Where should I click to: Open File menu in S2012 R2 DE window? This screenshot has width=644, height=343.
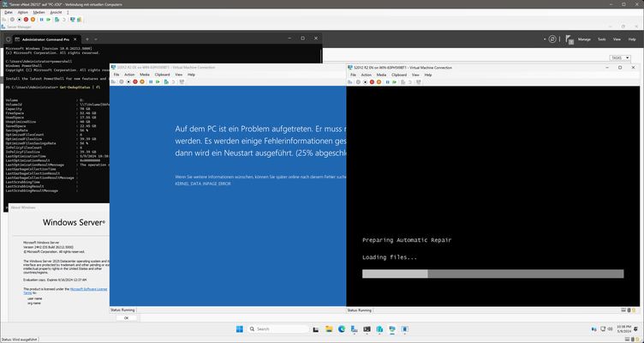[116, 75]
